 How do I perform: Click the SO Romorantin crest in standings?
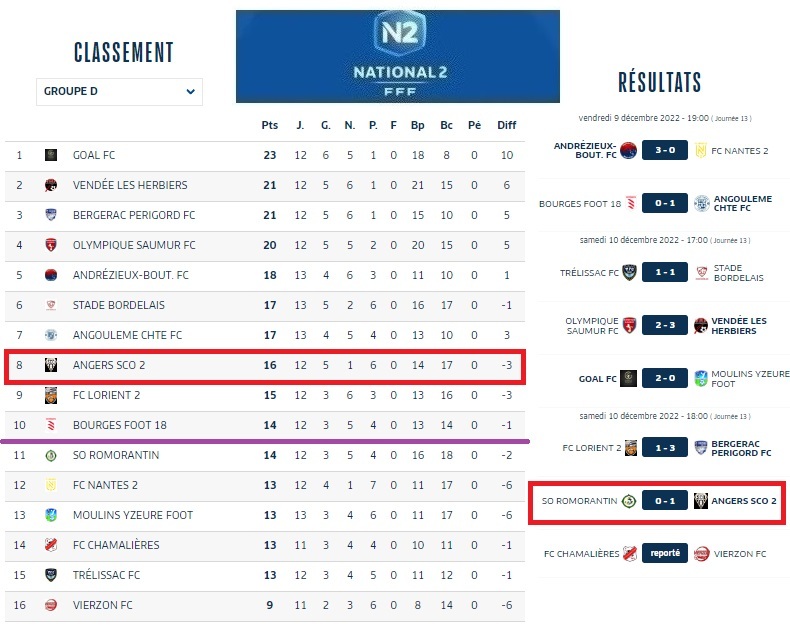[51, 455]
